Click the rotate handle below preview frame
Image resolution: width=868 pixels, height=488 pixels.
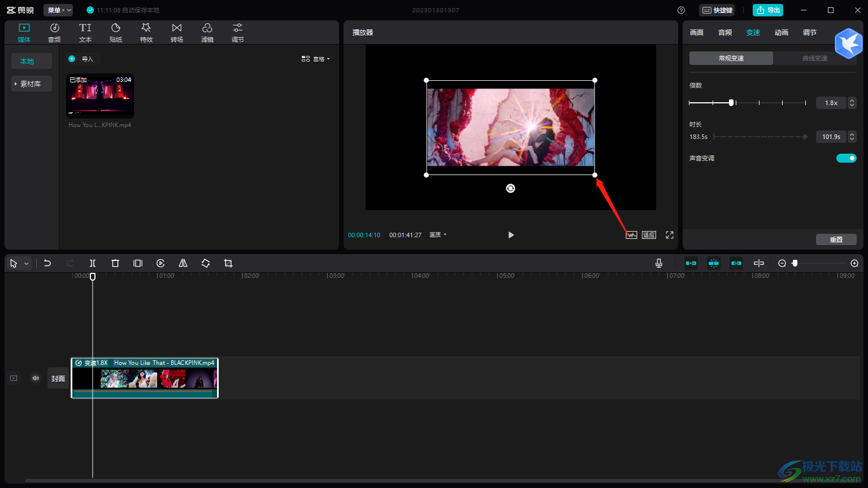510,189
